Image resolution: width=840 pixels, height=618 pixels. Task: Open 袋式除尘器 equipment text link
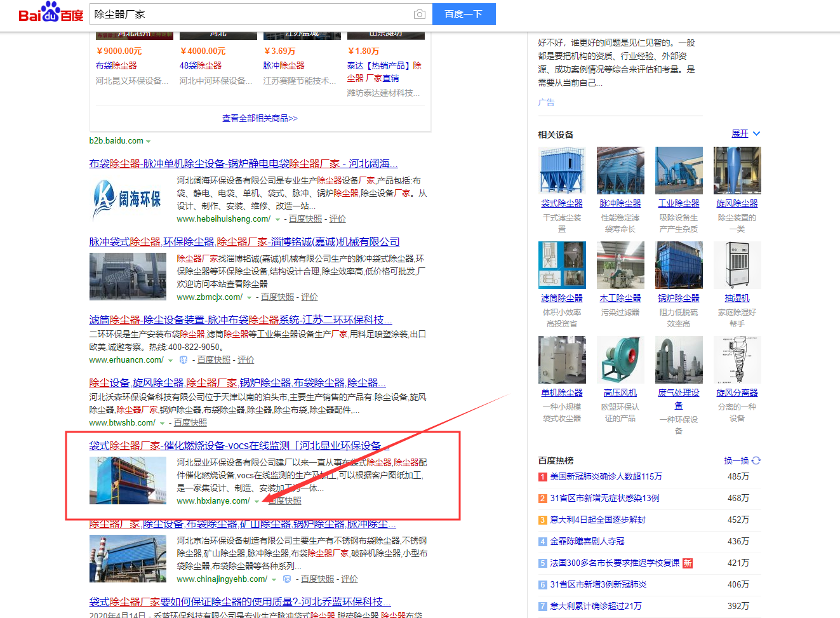562,203
